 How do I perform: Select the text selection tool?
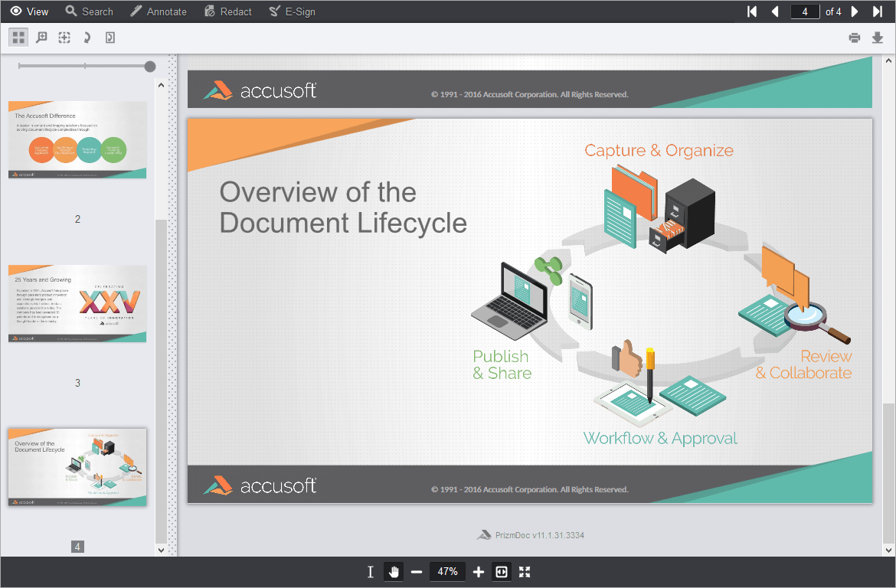coord(370,571)
